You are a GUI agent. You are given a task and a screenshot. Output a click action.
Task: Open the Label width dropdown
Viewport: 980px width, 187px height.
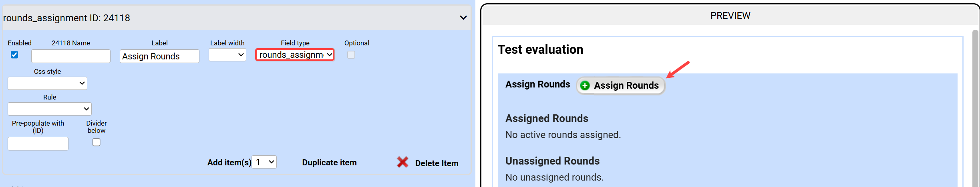tap(227, 55)
